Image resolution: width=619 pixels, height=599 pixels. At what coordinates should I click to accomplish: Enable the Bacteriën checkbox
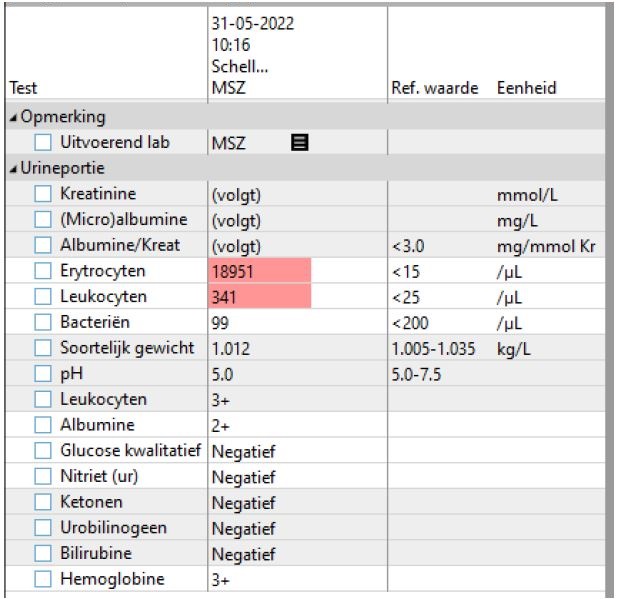[43, 322]
